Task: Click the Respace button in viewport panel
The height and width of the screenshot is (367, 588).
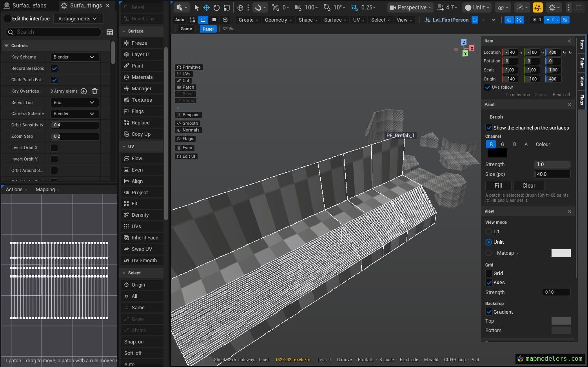Action: click(188, 115)
